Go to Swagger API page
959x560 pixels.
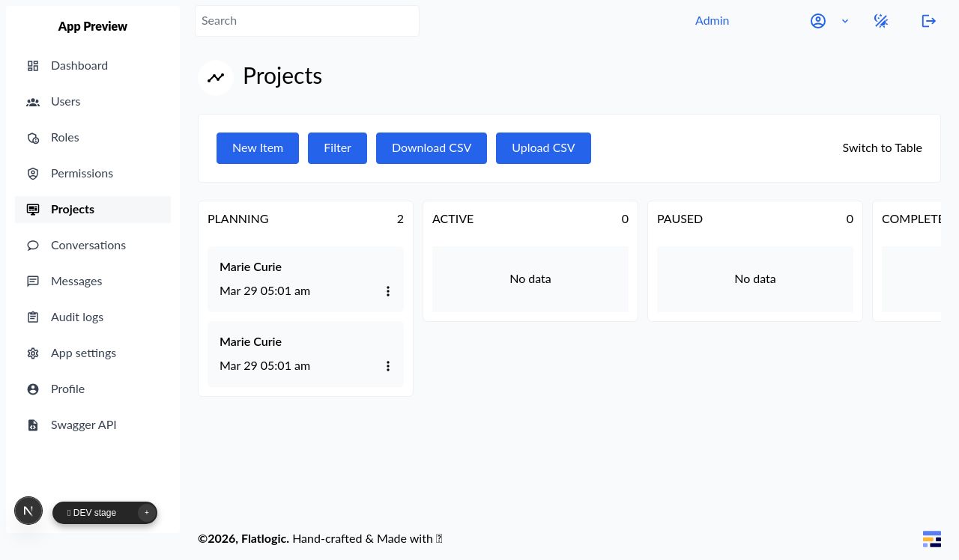[x=83, y=425]
